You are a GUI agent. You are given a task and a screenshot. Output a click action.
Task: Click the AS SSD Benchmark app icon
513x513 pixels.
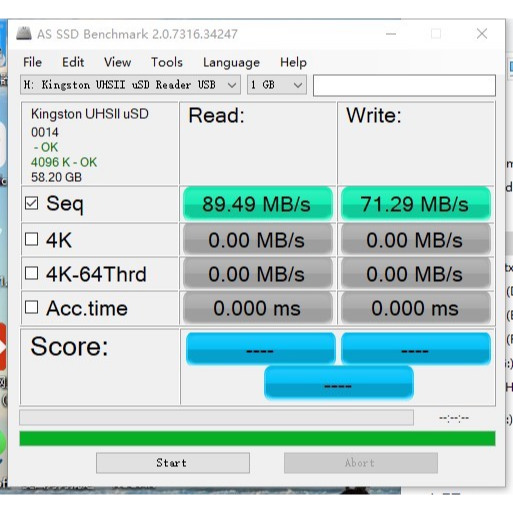(x=24, y=33)
